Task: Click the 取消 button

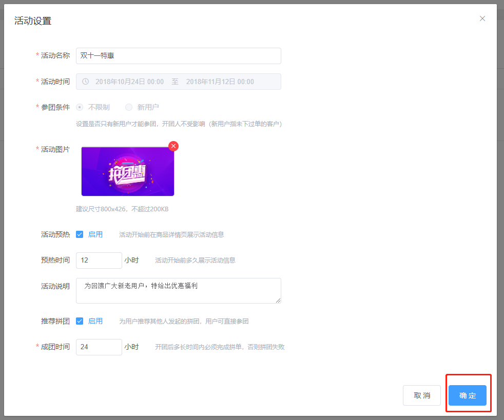Action: (x=422, y=395)
